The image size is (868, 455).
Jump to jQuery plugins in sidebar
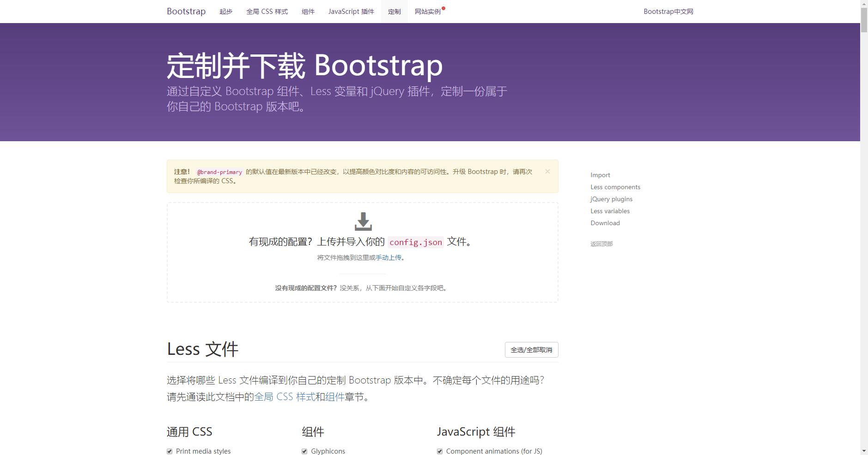611,199
